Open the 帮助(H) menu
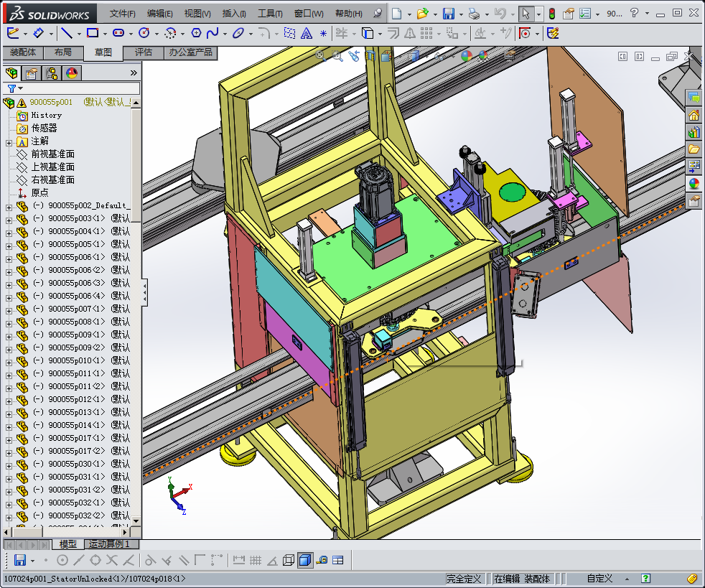Viewport: 705px width, 588px height. pos(348,14)
